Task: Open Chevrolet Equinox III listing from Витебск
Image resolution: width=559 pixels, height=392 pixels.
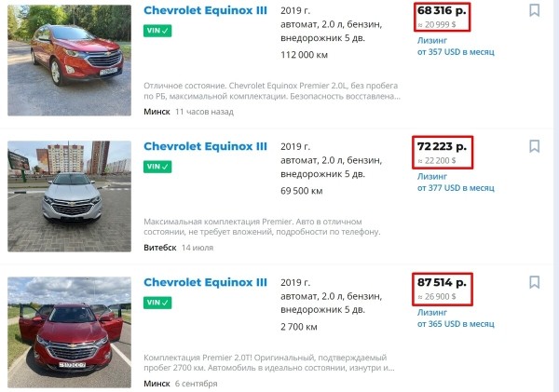Action: pos(205,147)
